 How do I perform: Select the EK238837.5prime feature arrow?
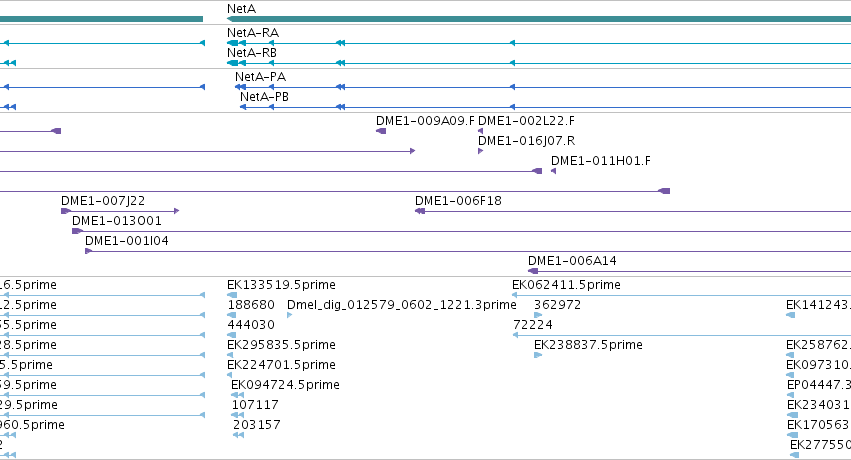pyautogui.click(x=538, y=355)
